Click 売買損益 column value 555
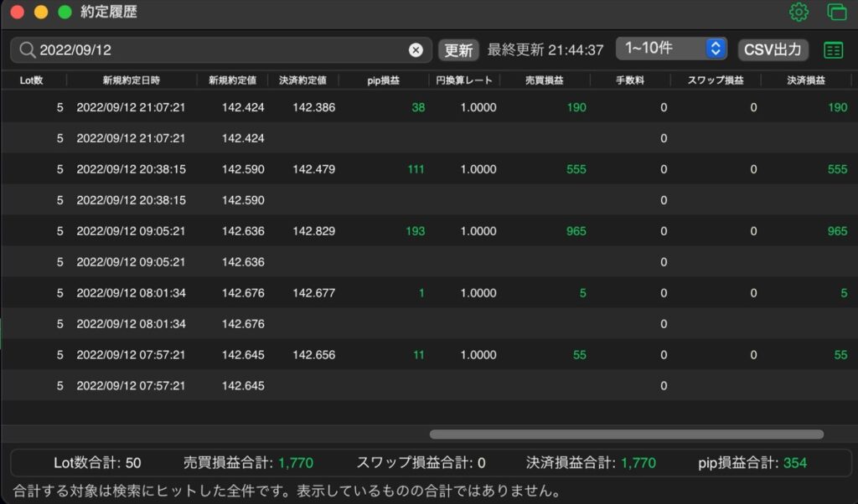This screenshot has width=858, height=504. point(576,169)
